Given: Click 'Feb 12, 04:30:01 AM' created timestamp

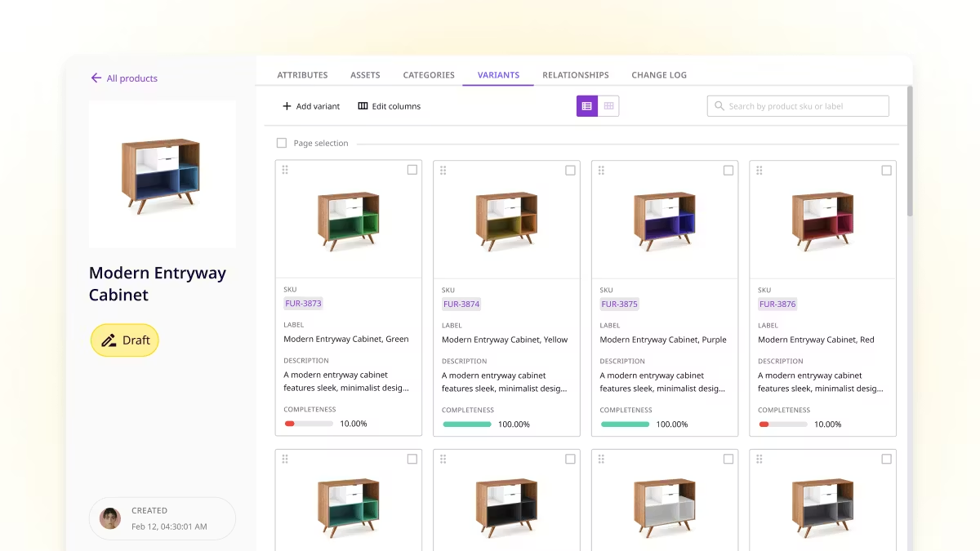Looking at the screenshot, I should click(x=169, y=527).
